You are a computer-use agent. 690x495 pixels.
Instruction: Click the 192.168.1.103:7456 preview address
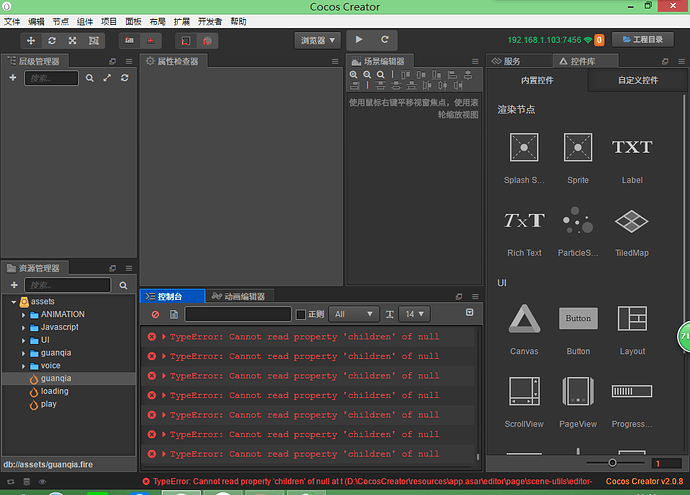(544, 40)
